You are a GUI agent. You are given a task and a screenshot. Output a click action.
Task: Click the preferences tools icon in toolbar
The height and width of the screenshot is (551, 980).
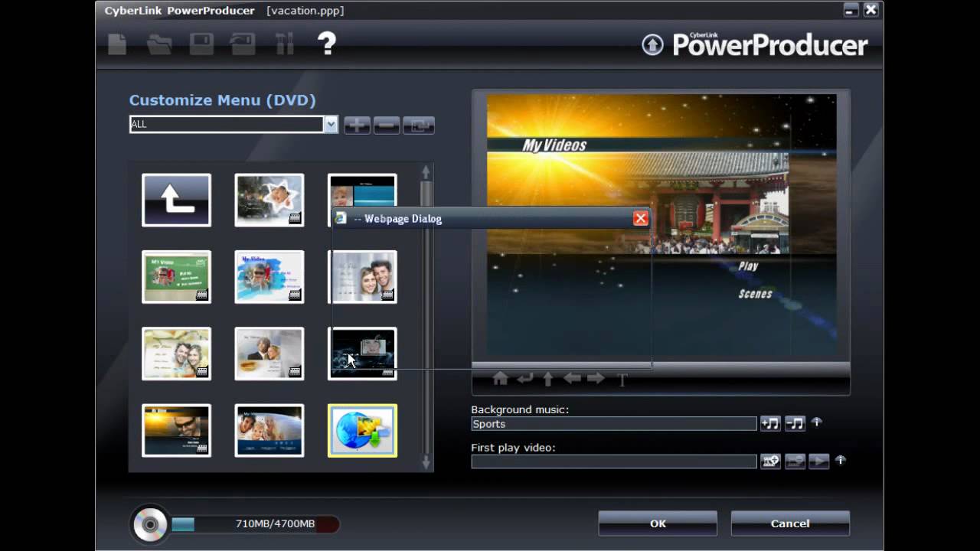click(x=284, y=44)
